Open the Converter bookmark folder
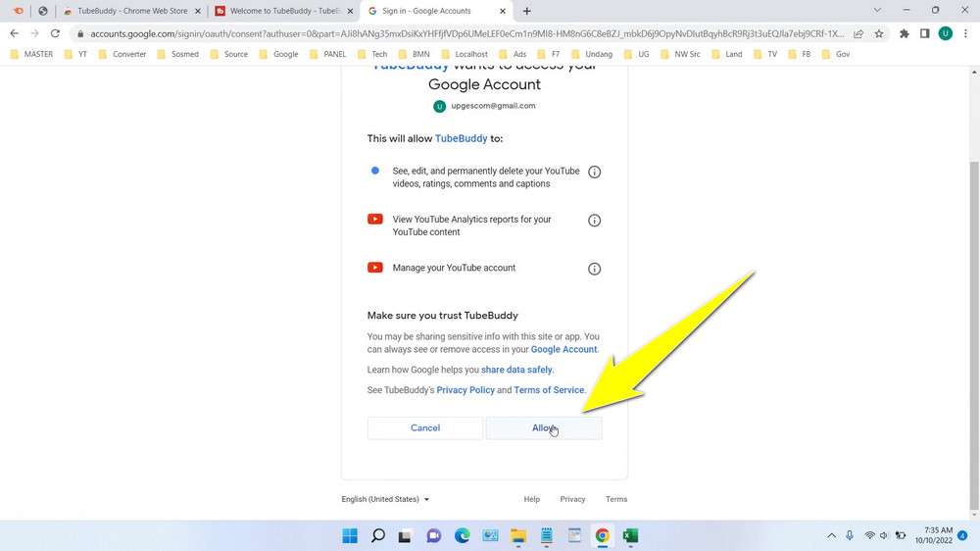980x551 pixels. [122, 54]
